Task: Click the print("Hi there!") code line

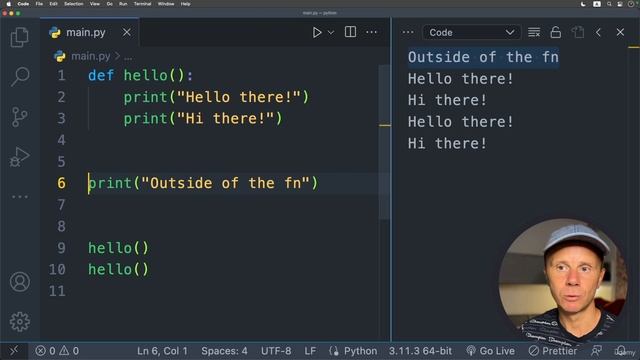Action: 203,119
